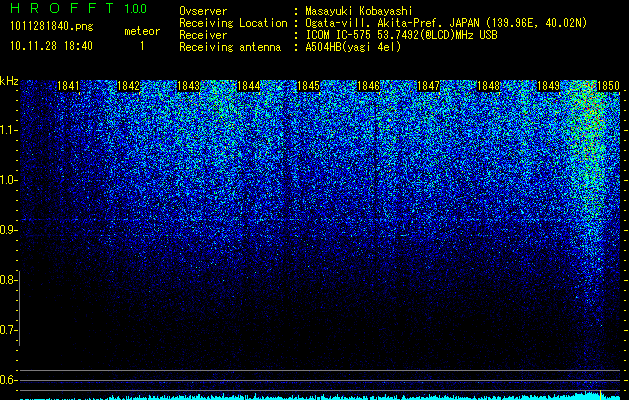Click the 0.9 frequency axis label
Viewport: 629px width, 400px height.
coord(9,230)
